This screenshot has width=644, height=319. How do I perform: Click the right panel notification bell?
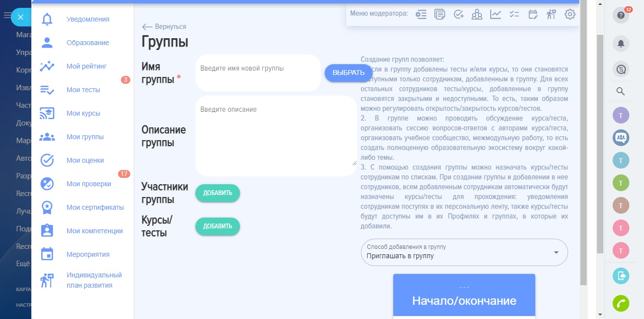(621, 44)
